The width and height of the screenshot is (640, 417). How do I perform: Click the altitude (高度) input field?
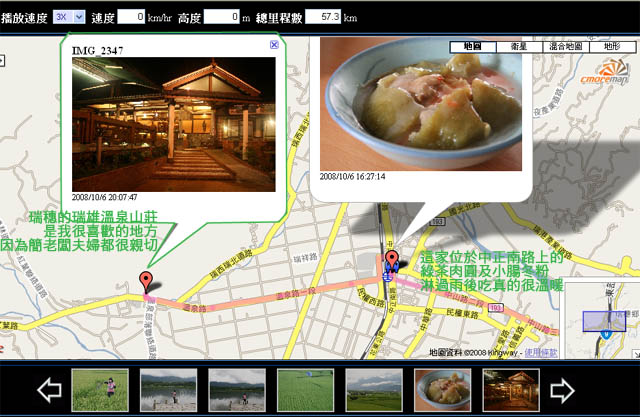[222, 17]
